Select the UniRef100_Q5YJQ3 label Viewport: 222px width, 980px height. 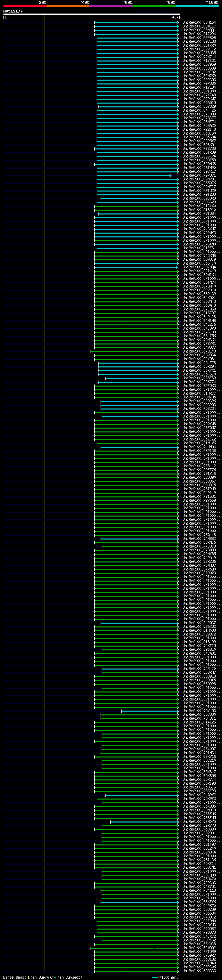[x=199, y=711]
